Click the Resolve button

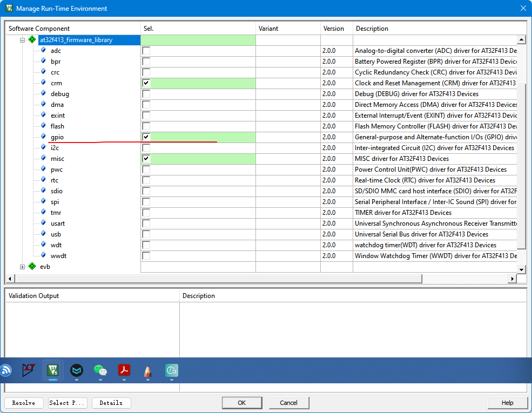coord(24,403)
